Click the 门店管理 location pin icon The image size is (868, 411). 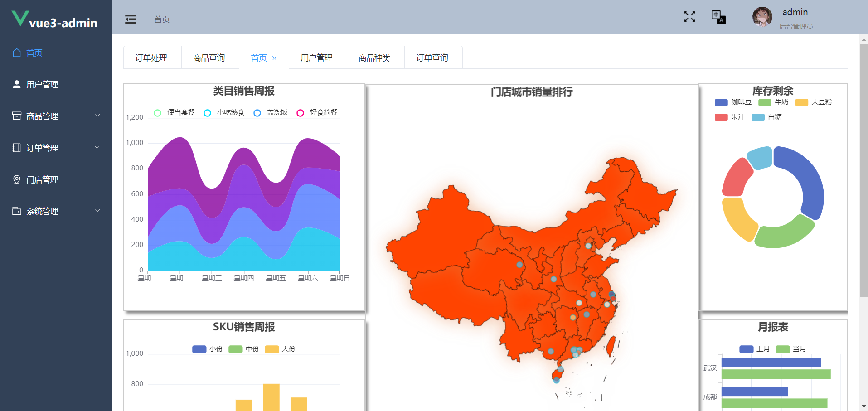(x=17, y=179)
